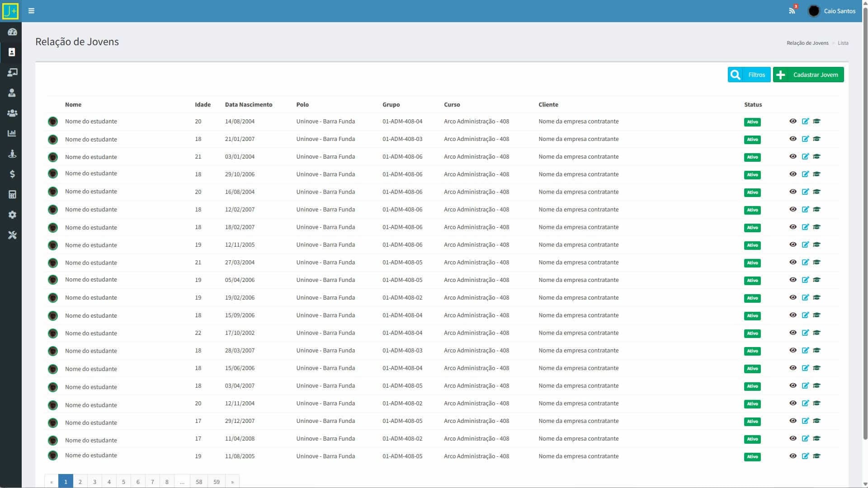Image resolution: width=868 pixels, height=488 pixels.
Task: Click Cadastrar Jovem button
Action: tap(808, 75)
